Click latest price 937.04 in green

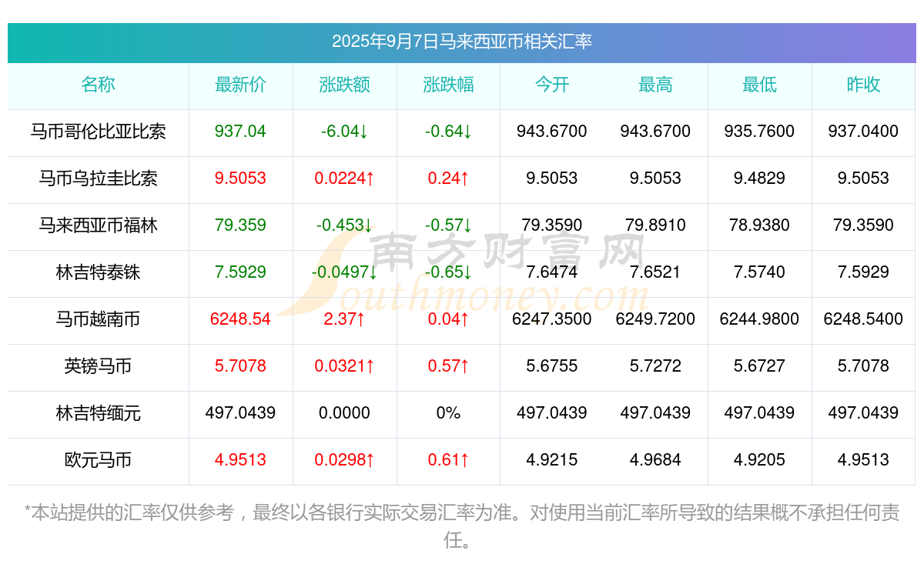240,132
